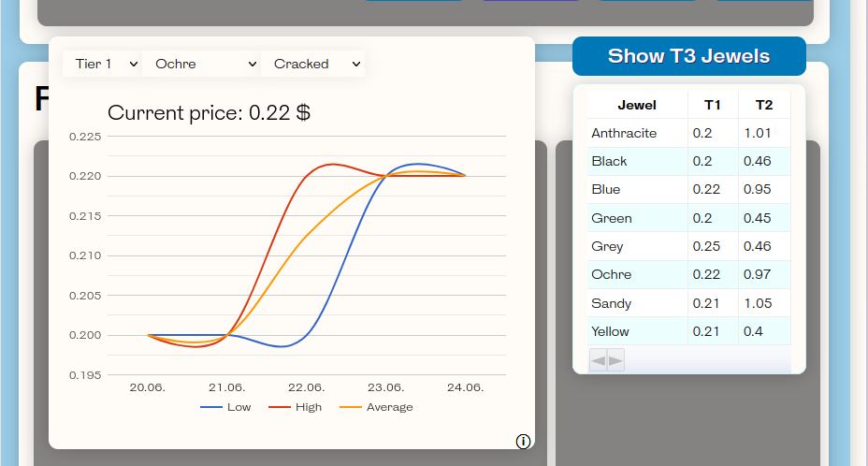Click the Current price heading text

209,113
